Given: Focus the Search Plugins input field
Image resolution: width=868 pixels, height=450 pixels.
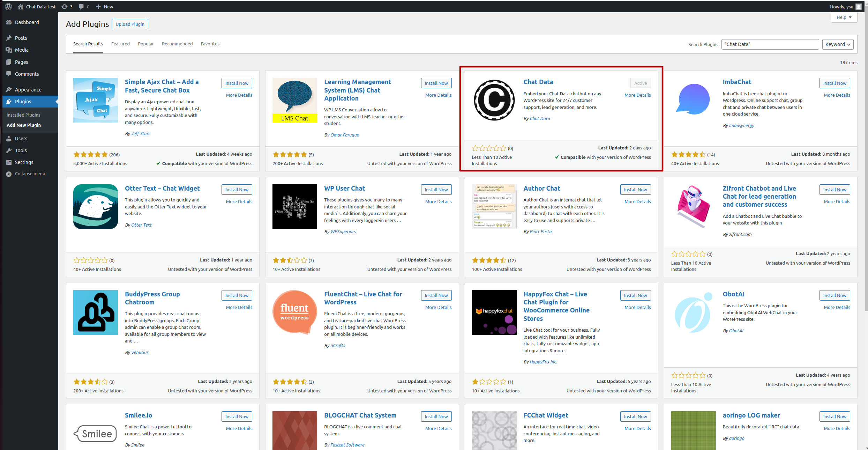Looking at the screenshot, I should point(770,44).
